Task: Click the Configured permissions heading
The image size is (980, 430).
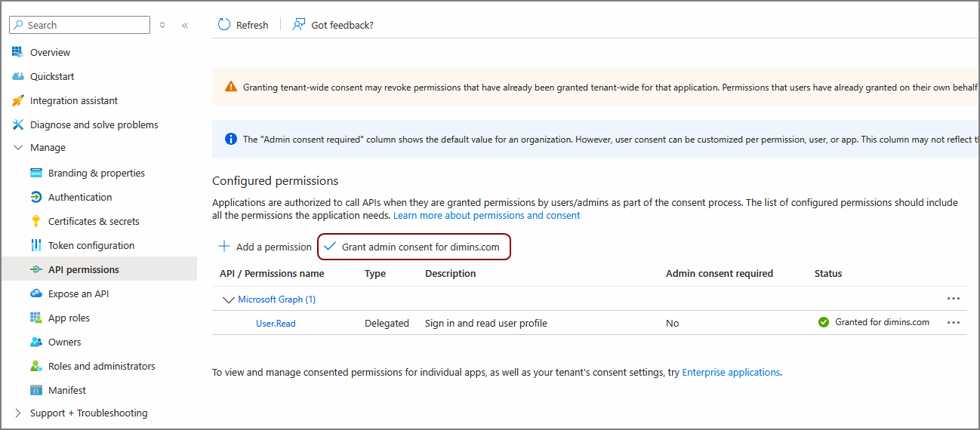Action: pyautogui.click(x=275, y=180)
